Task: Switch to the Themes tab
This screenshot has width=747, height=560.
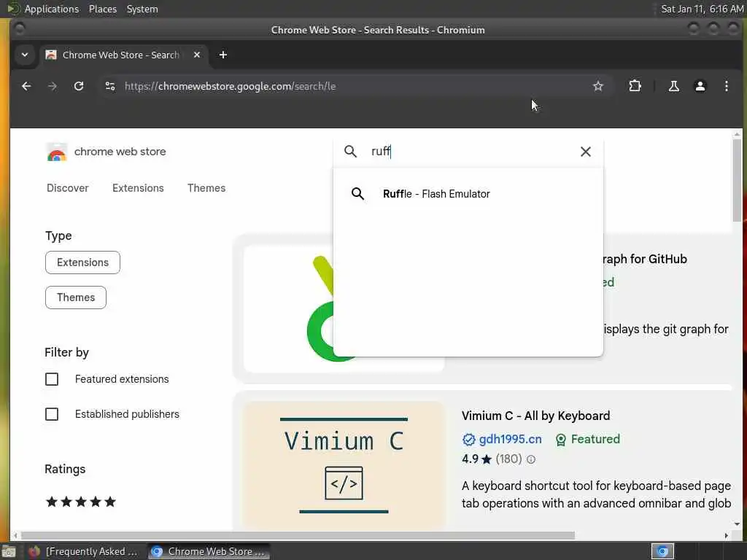Action: point(206,188)
